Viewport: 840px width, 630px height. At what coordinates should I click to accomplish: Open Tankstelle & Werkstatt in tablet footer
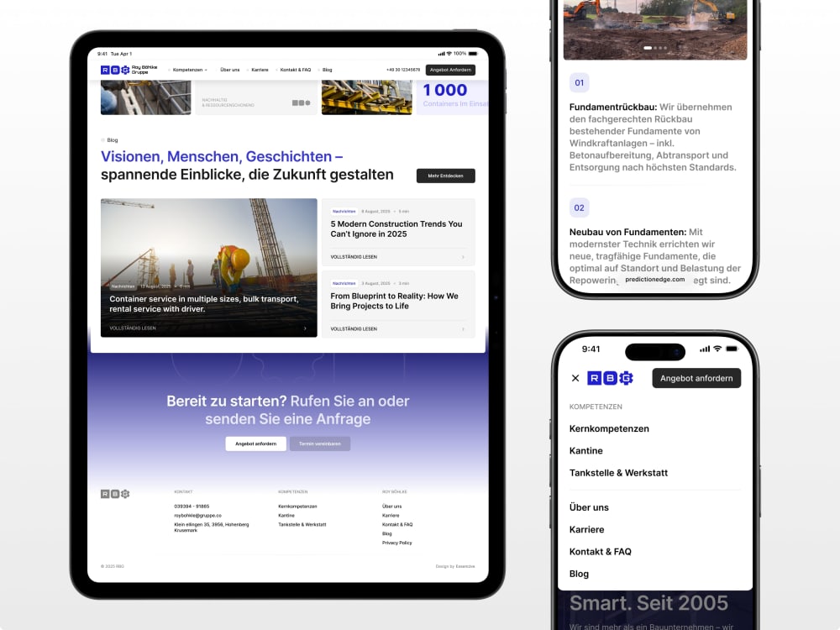click(302, 524)
